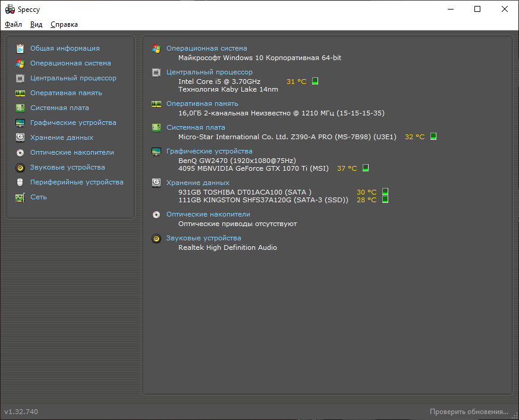Click the Windows flag icon in summary panel
The image size is (519, 420).
tap(156, 49)
